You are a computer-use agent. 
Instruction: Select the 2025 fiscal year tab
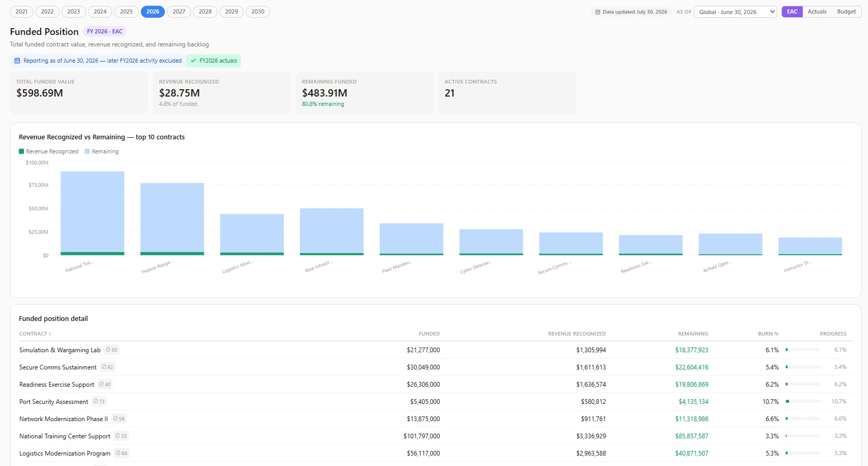[x=126, y=11]
